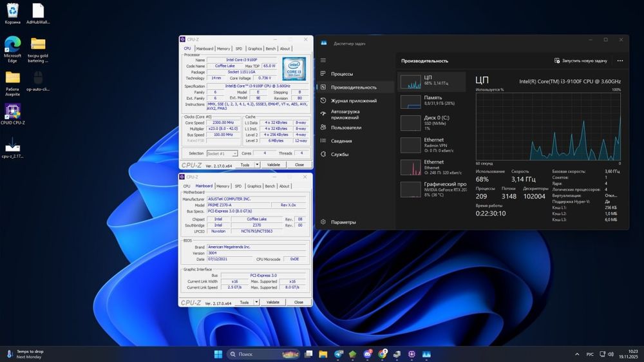Expand hidden system tray icons chevron
The image size is (644, 362).
[577, 354]
